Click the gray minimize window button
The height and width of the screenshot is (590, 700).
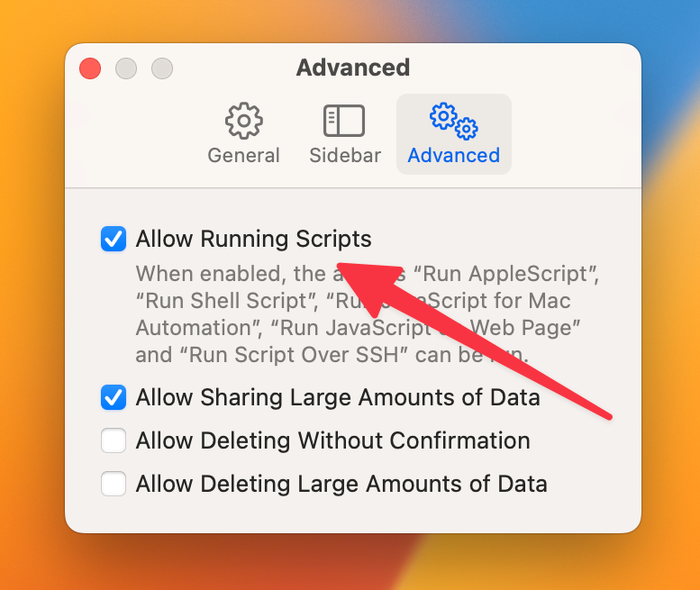(x=126, y=68)
